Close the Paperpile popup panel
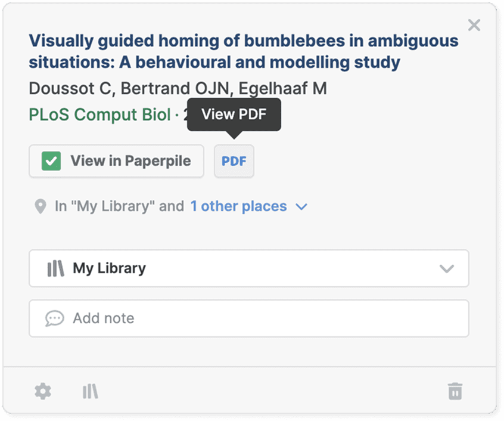Screen dimensions: 504x421 coord(474,25)
